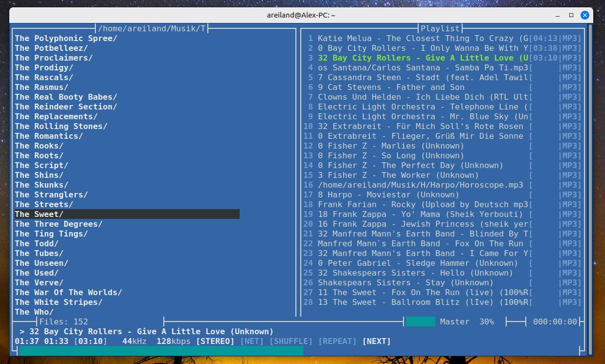Toggle the NET option
This screenshot has width=605, height=364.
252,341
